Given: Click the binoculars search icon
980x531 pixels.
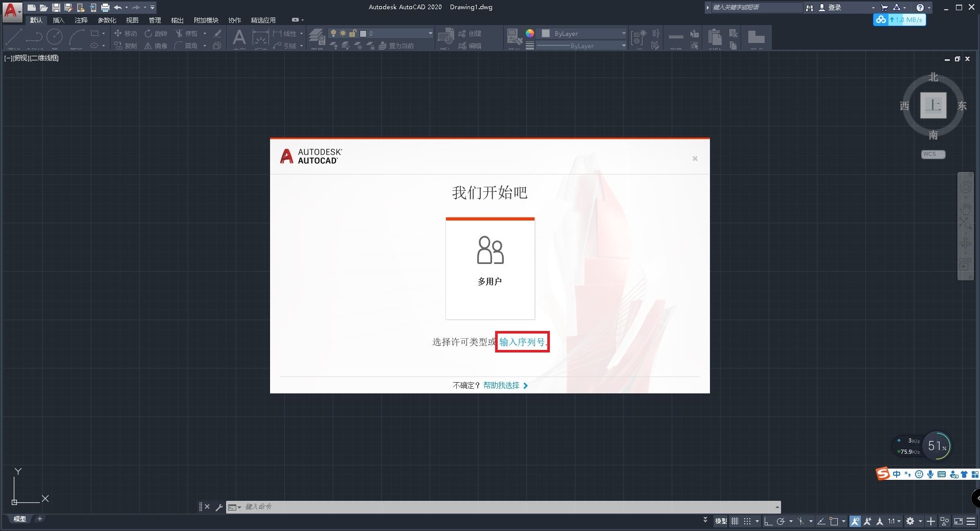Looking at the screenshot, I should pyautogui.click(x=809, y=8).
